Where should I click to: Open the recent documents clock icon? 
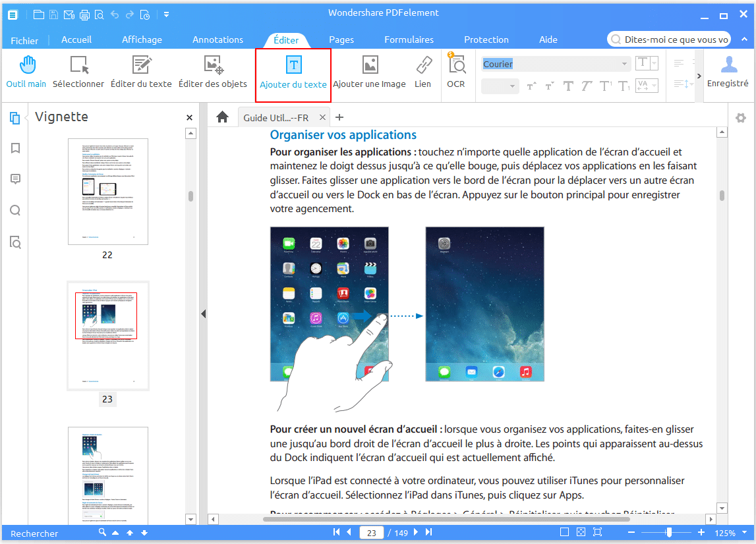144,15
